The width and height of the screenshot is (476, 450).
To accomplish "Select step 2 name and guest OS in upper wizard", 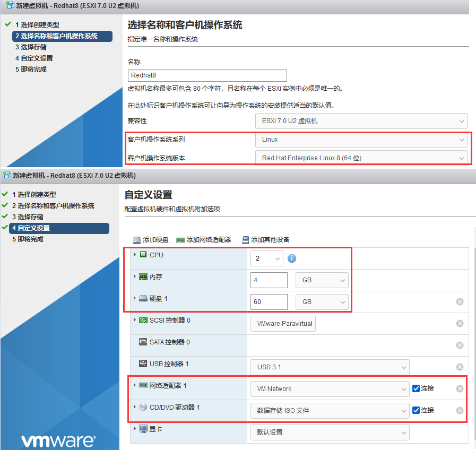I will 62,36.
